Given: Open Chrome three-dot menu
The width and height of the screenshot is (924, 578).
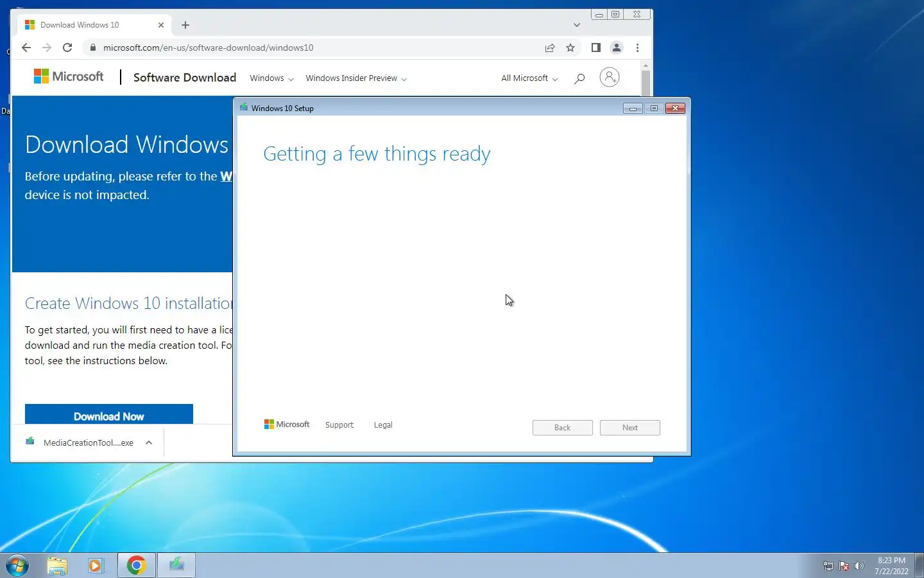Looking at the screenshot, I should (637, 48).
